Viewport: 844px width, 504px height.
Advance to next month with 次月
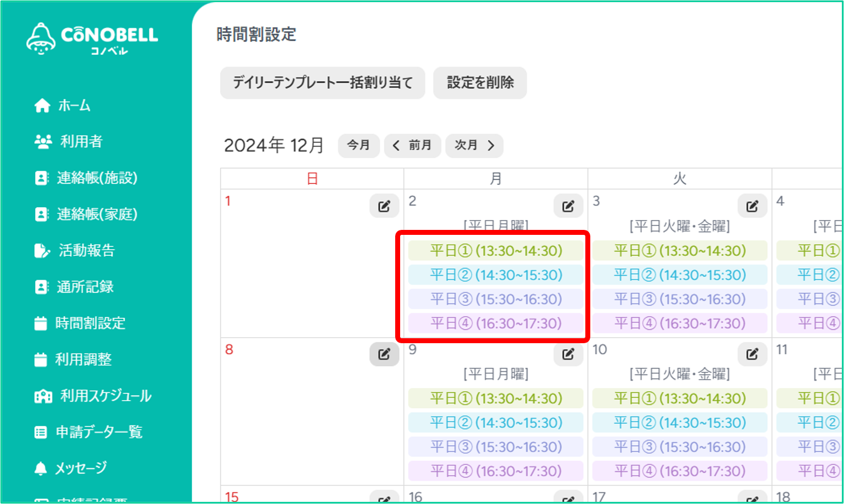click(474, 145)
